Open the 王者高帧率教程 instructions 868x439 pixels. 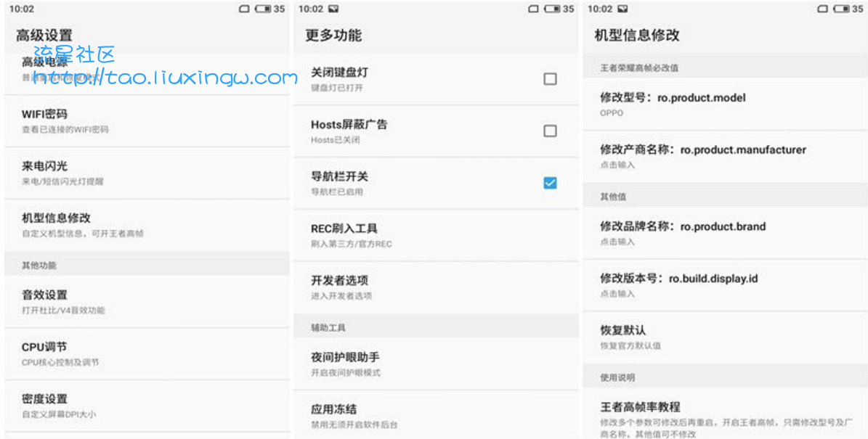(725, 414)
